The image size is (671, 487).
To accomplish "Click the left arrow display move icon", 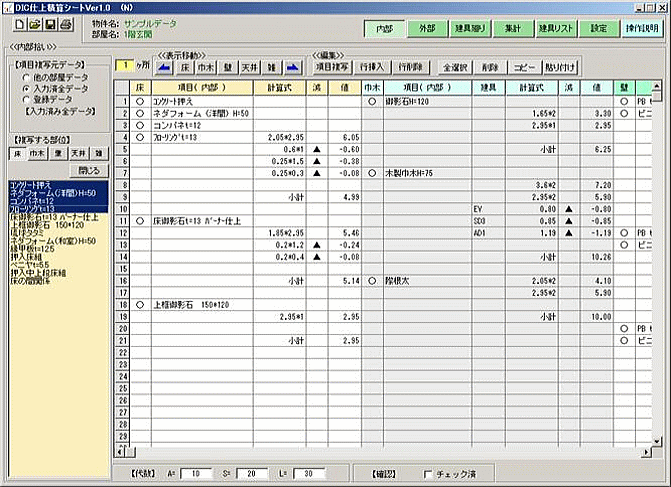I will point(165,65).
